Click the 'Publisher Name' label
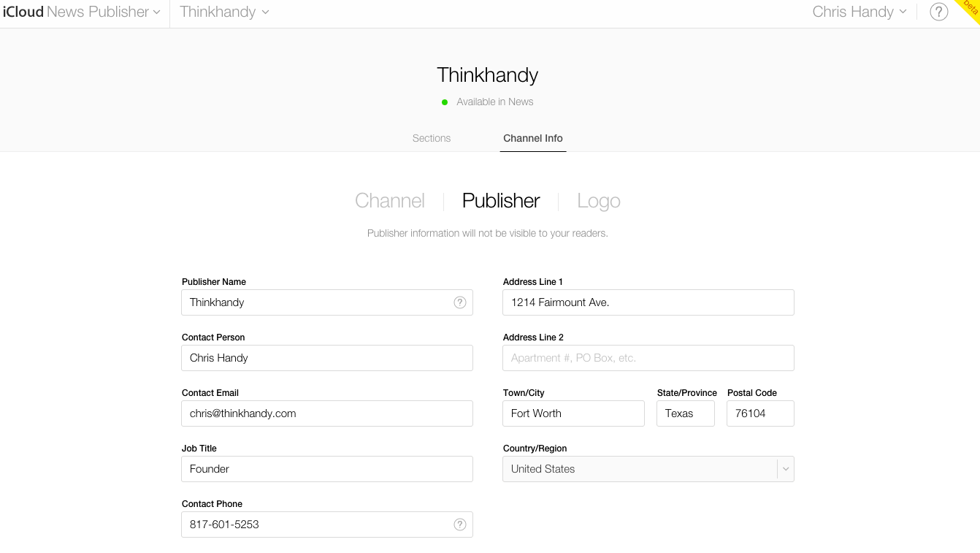The height and width of the screenshot is (553, 980). tap(214, 282)
